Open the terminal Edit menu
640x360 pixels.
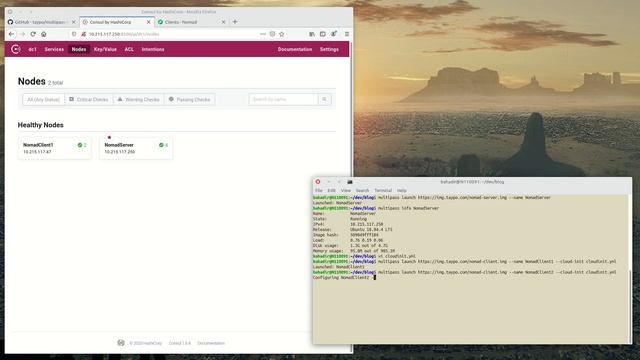coord(331,191)
